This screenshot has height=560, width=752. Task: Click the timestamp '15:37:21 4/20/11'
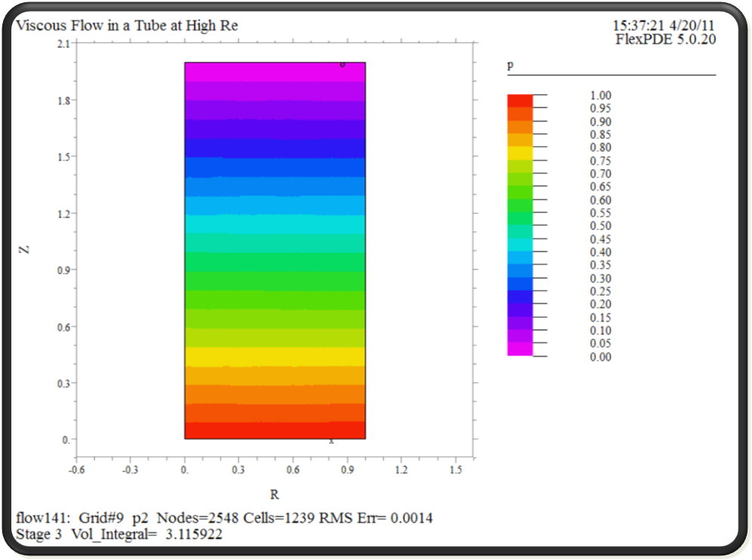coord(664,26)
